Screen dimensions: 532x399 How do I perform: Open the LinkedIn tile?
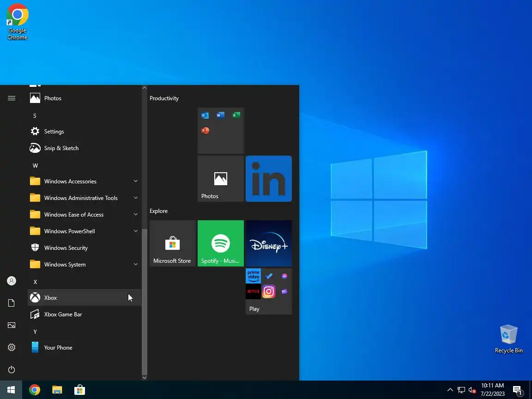point(269,179)
